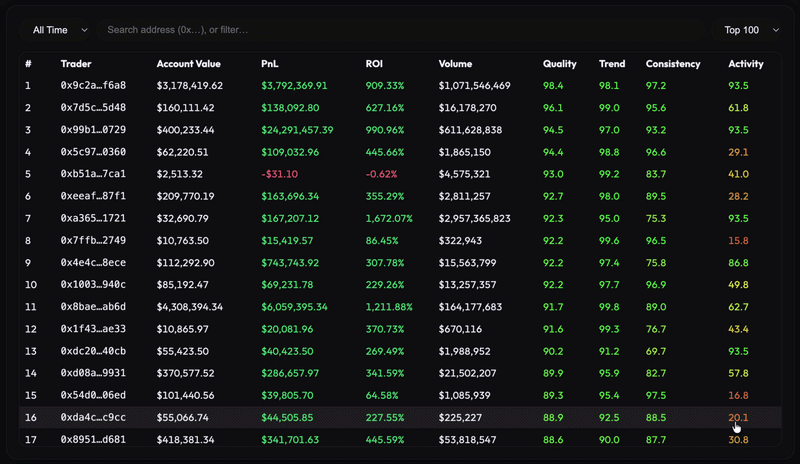Sort by Trend column header
The image size is (800, 464).
(611, 64)
